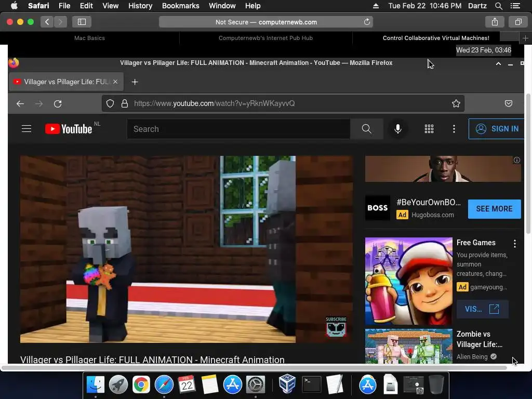
Task: Open Launchpad from the Dock
Action: click(118, 385)
